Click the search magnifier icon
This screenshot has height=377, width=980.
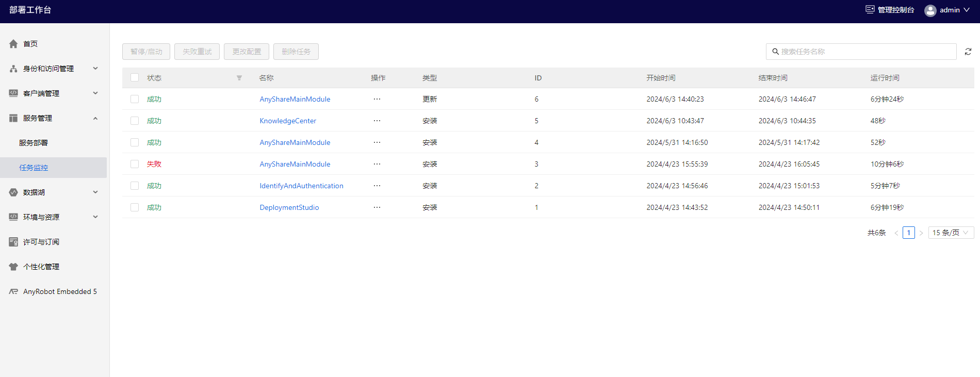click(775, 52)
